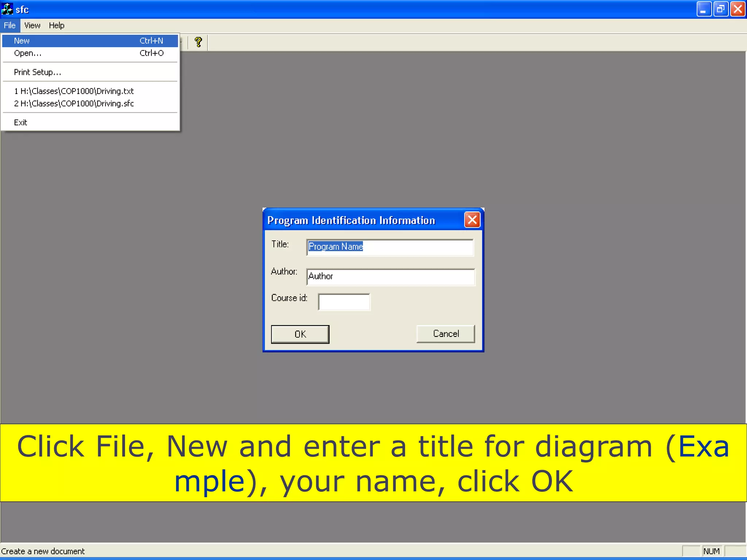Click OK in Program Identification dialog

click(x=300, y=334)
